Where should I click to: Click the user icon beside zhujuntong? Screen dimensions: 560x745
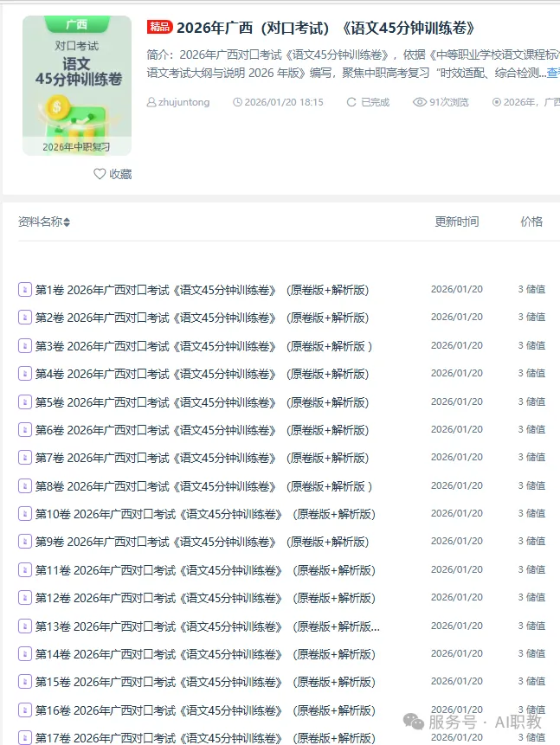coord(151,102)
